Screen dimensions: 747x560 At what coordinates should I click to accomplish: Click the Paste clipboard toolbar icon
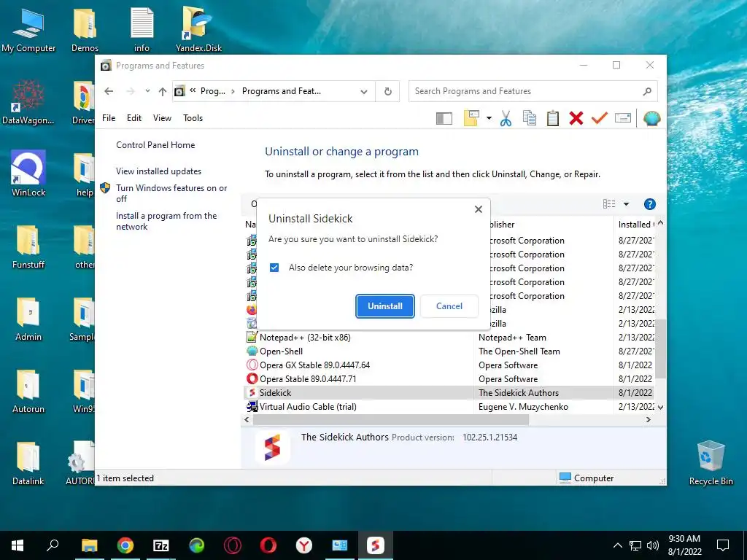coord(553,118)
